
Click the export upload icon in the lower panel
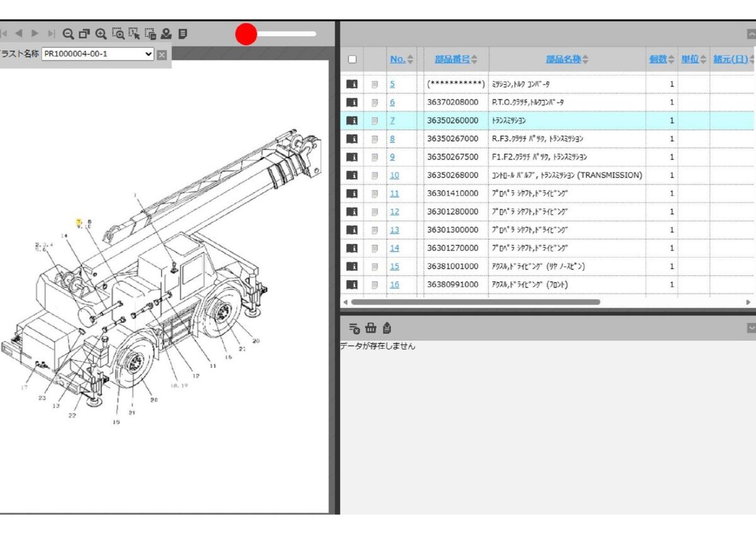(x=387, y=328)
